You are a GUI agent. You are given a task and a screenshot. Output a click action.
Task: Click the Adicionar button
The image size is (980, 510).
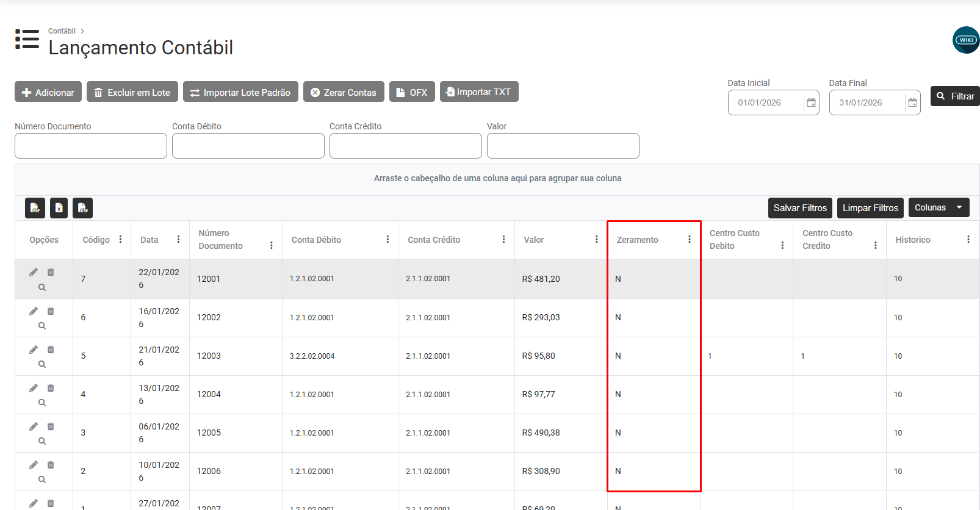click(48, 92)
